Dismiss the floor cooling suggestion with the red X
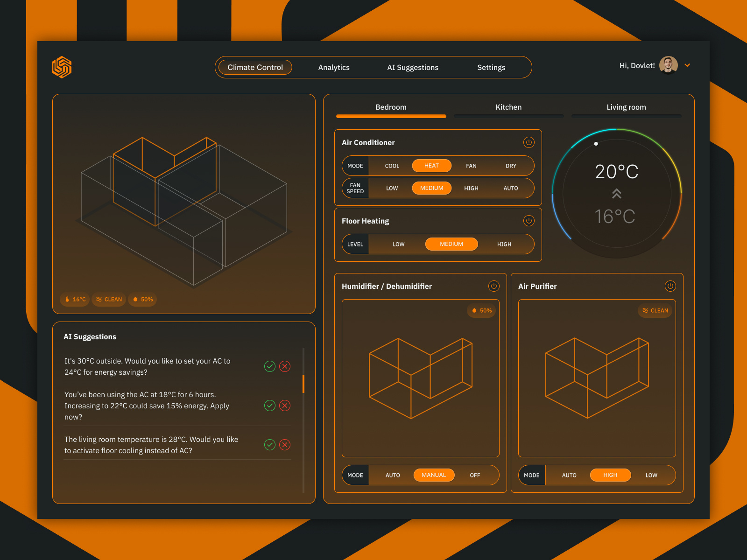747x560 pixels. [285, 445]
